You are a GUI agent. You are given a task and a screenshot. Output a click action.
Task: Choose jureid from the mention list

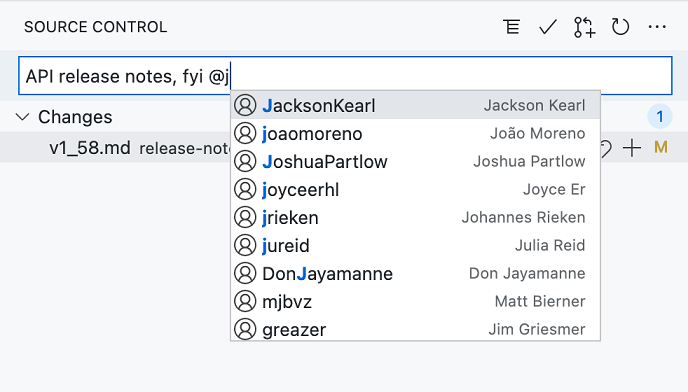[415, 245]
